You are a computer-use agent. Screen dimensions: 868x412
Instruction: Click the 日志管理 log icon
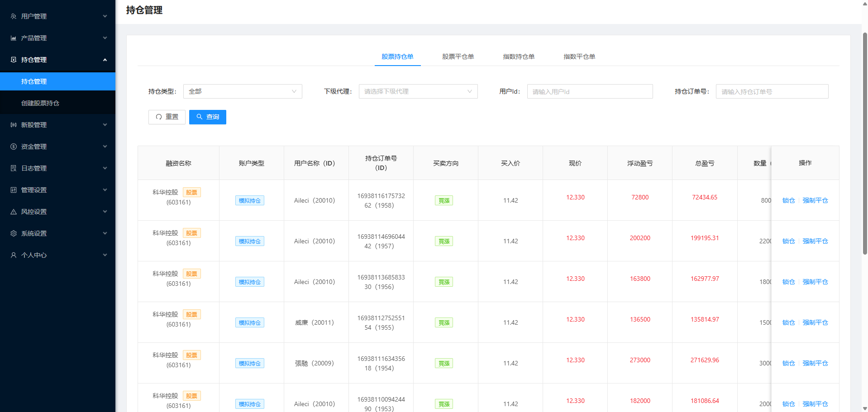click(x=14, y=168)
